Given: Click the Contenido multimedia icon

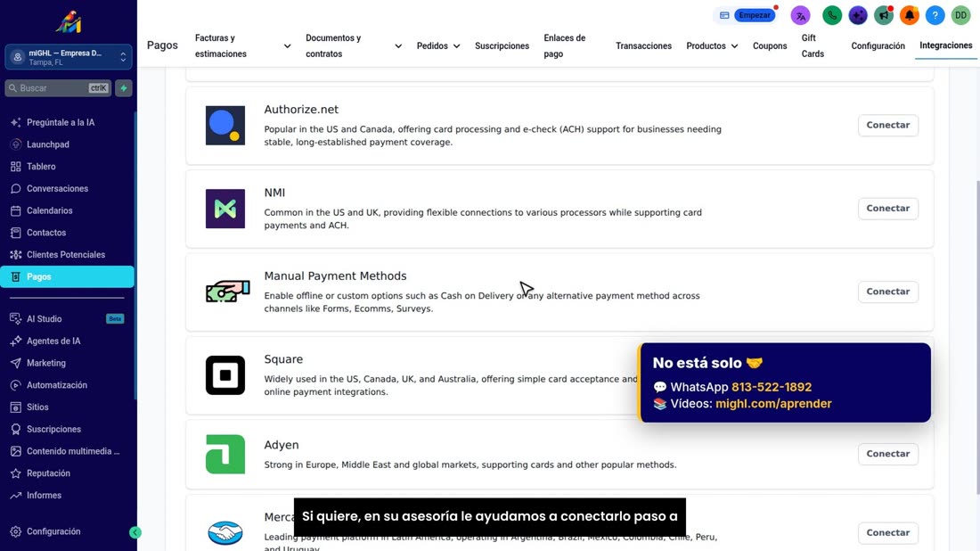Looking at the screenshot, I should (16, 451).
